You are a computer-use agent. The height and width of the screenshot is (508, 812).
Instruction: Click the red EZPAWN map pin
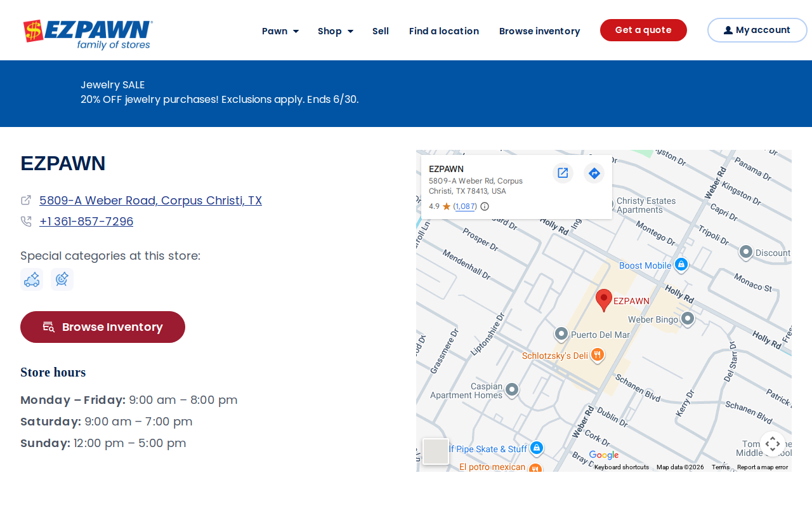605,300
